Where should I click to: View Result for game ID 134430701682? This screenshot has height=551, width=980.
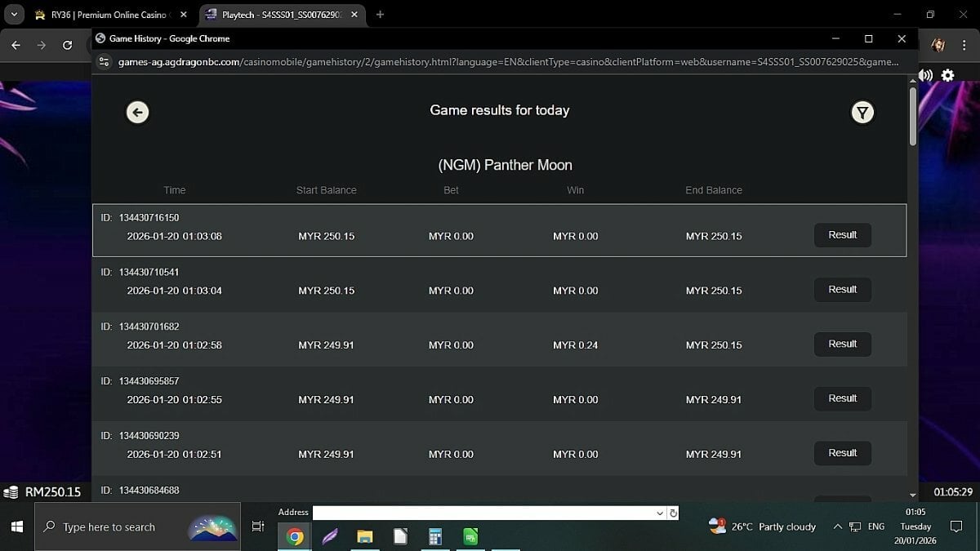(842, 344)
